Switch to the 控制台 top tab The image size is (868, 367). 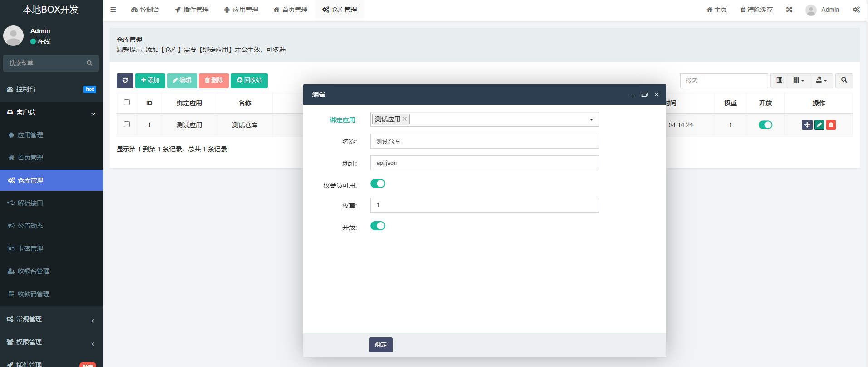tap(145, 10)
